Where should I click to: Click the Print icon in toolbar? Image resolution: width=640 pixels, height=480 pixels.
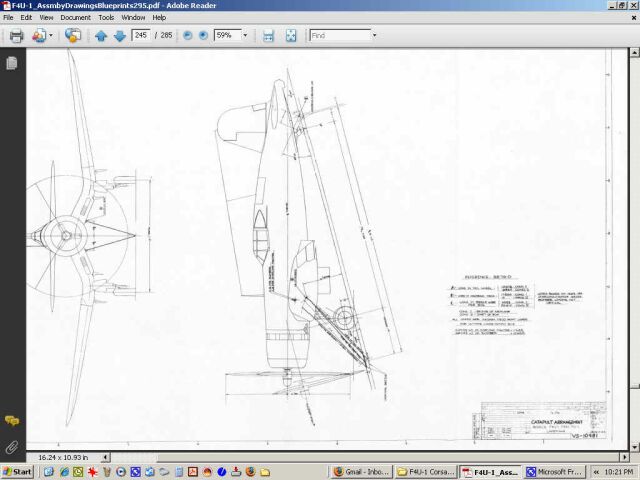(16, 36)
